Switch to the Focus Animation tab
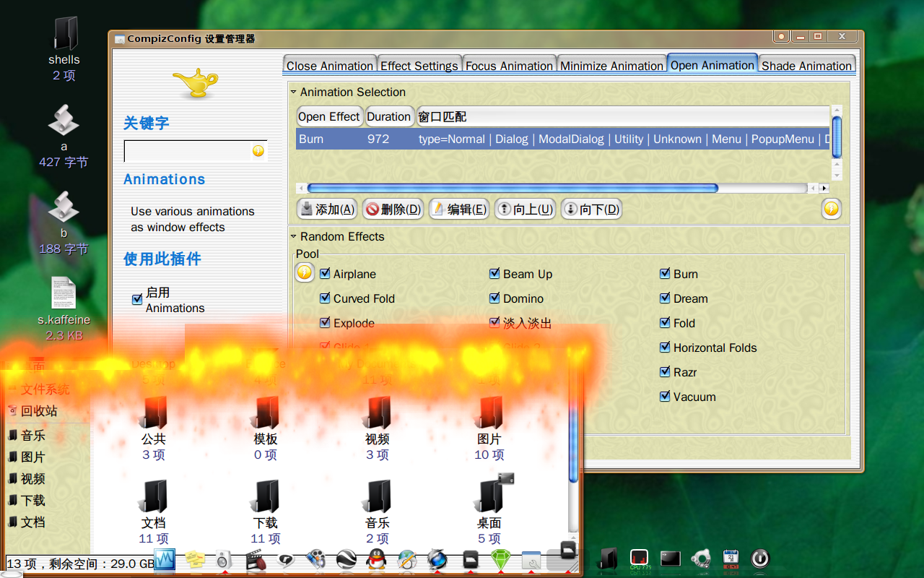 (x=509, y=65)
